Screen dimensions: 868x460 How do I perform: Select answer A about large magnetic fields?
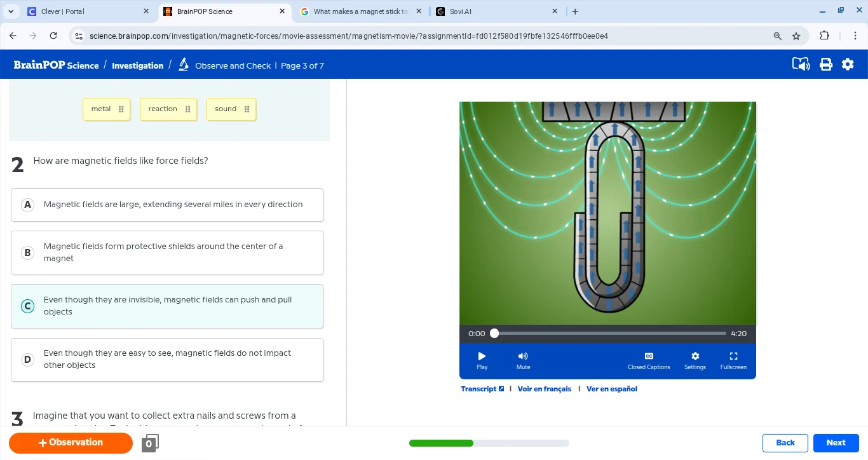167,205
